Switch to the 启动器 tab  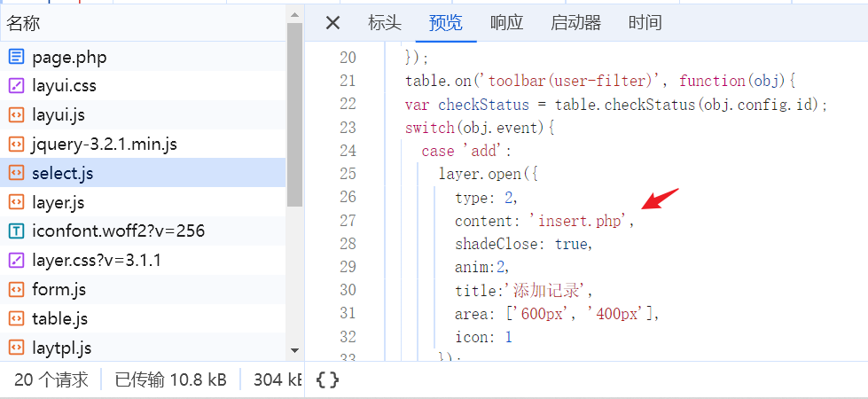[575, 23]
